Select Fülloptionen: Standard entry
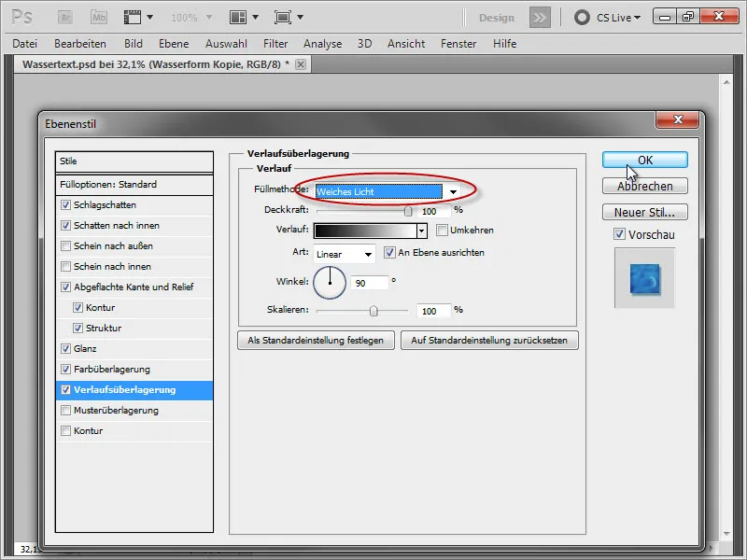 [x=134, y=185]
